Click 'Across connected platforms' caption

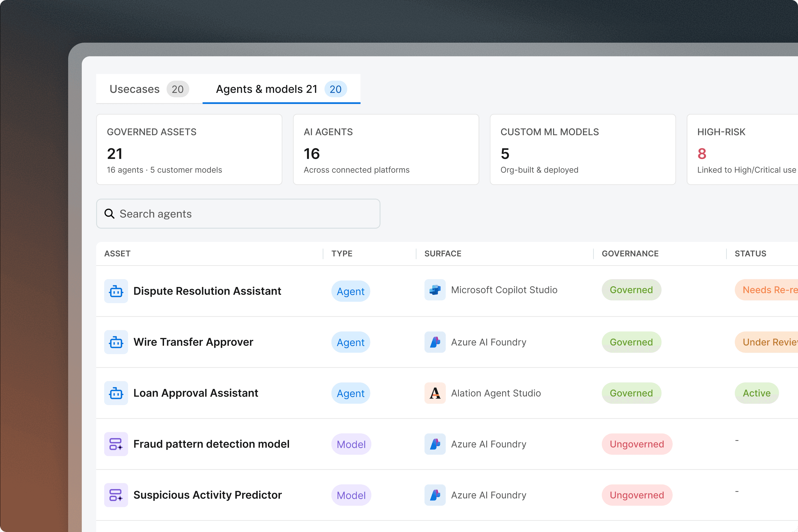[357, 170]
